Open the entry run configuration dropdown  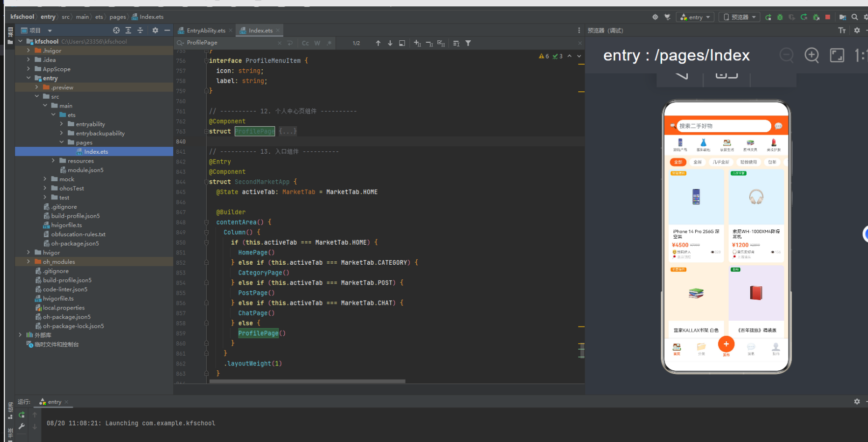695,17
